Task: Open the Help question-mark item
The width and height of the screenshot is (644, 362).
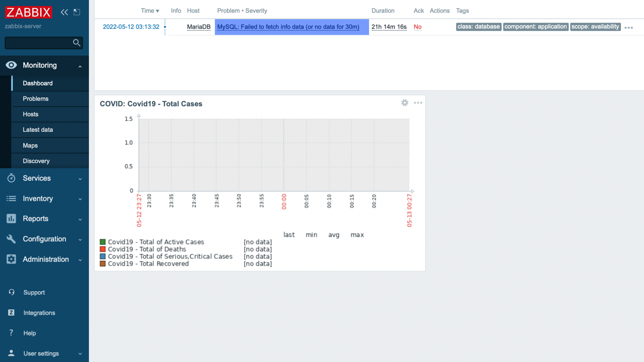Action: tap(29, 333)
